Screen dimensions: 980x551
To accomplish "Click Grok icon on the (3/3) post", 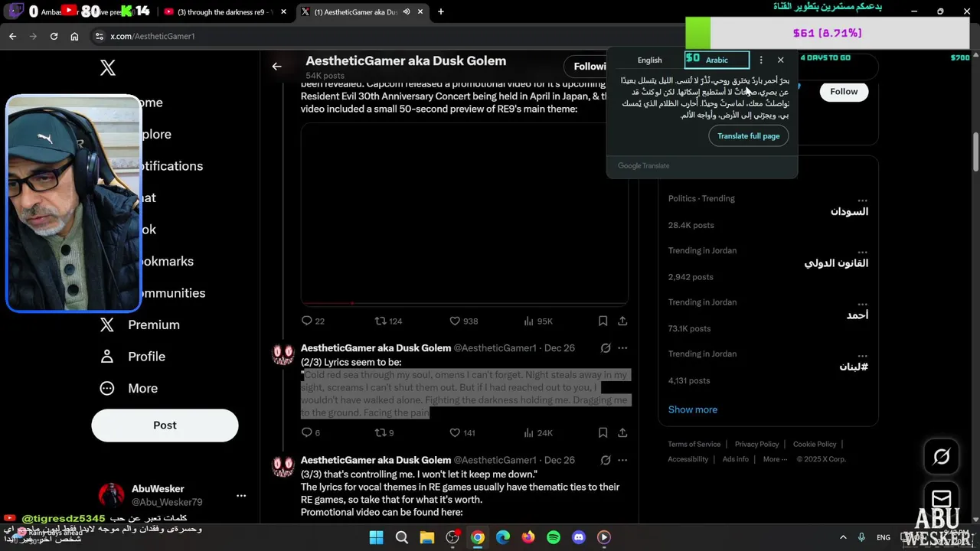I will 606,460.
